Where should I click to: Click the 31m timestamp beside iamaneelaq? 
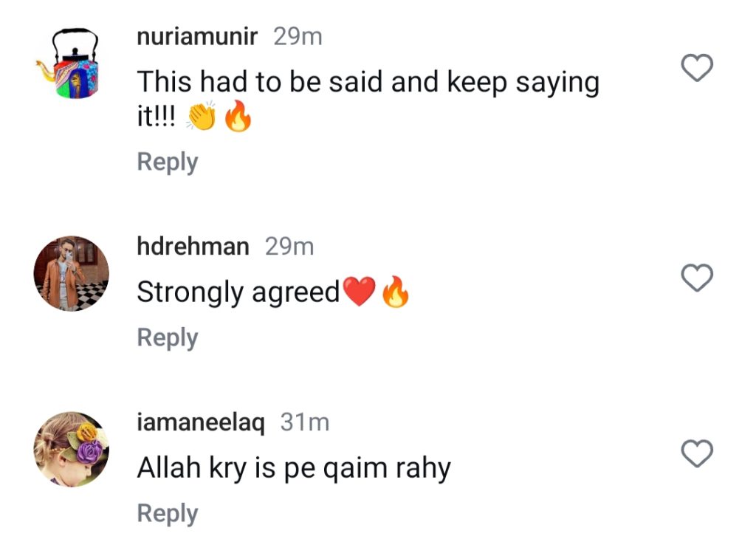click(305, 422)
